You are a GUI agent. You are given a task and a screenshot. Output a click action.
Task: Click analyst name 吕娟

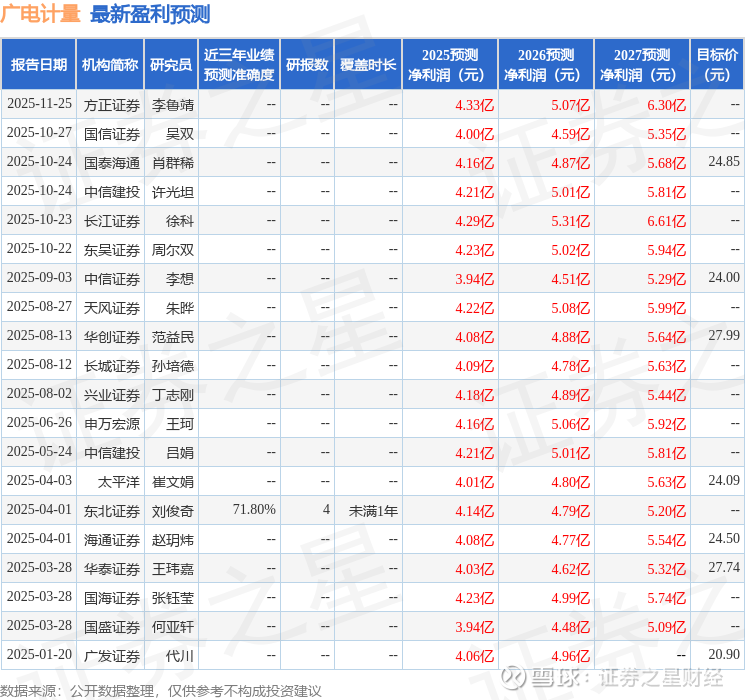pos(180,453)
